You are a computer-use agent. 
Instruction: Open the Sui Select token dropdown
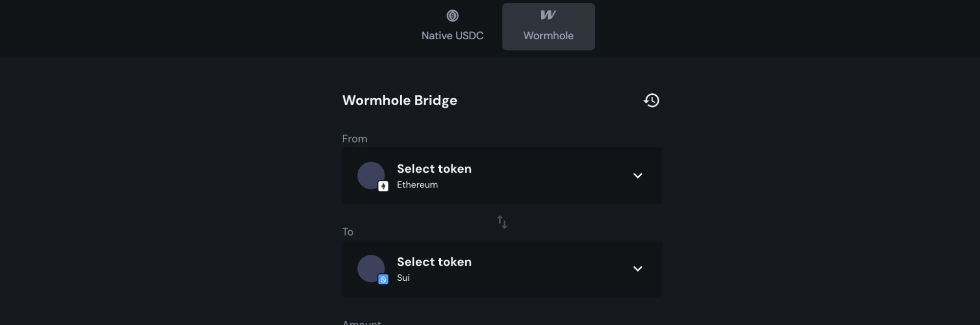tap(502, 269)
